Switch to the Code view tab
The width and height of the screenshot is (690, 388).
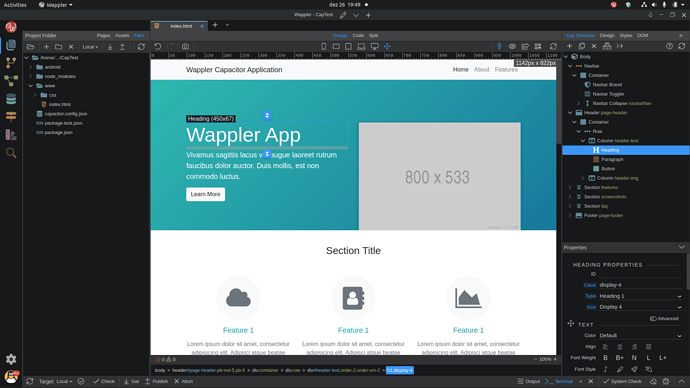pos(358,35)
